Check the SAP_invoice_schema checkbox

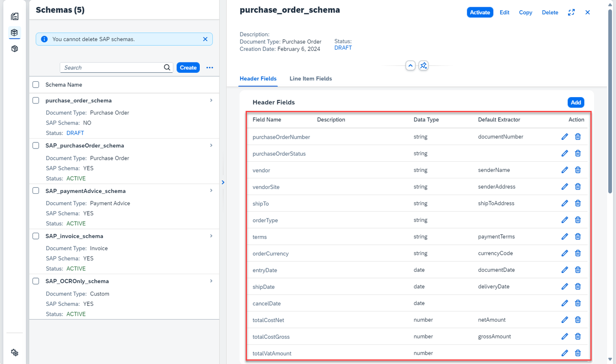click(x=36, y=236)
